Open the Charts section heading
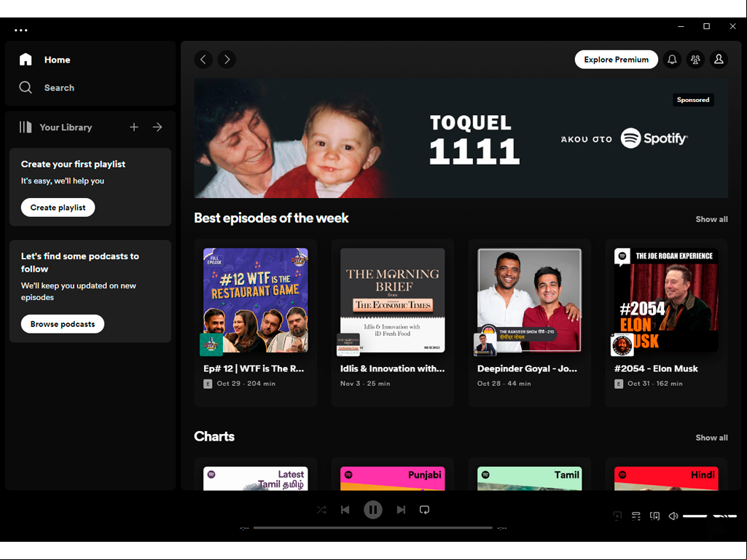 (214, 437)
